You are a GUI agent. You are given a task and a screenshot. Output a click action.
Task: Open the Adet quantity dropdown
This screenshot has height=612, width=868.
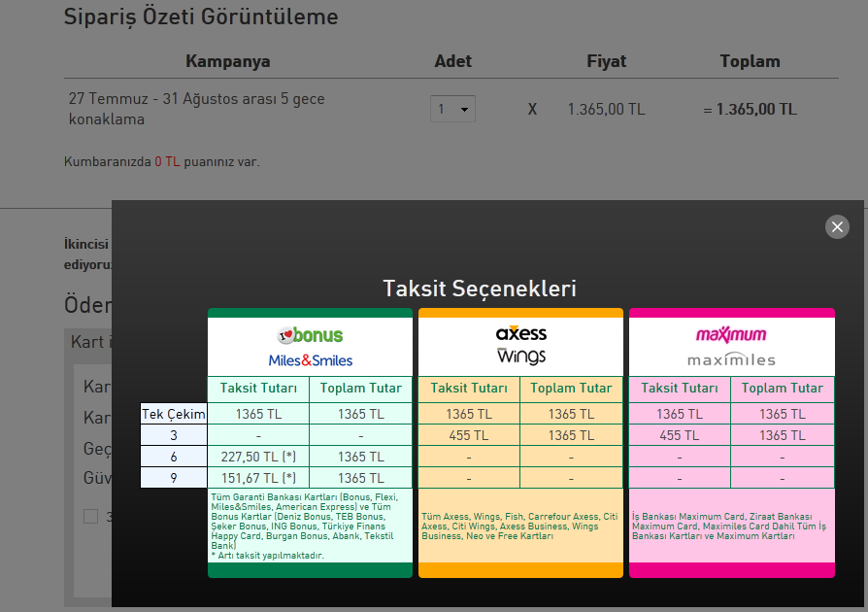click(452, 109)
